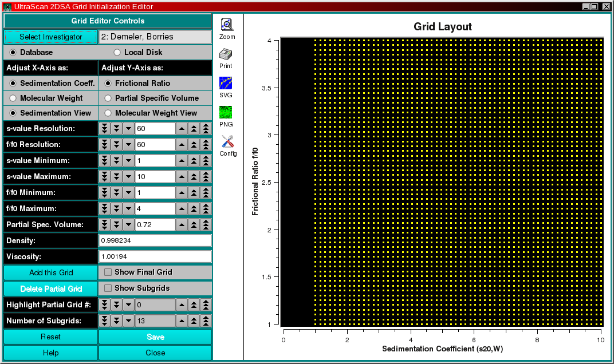Click Number of Subgrids triple up arrow
Image resolution: width=614 pixels, height=364 pixels.
coord(206,321)
